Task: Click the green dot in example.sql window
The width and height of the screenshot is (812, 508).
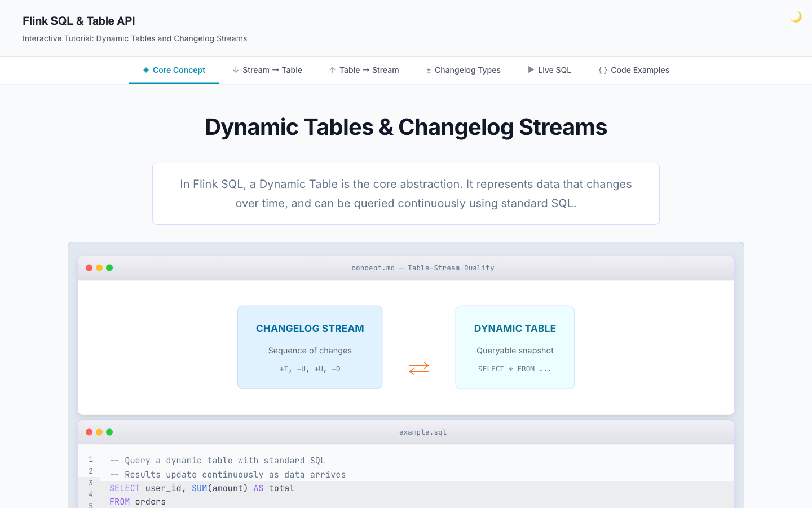Action: [x=109, y=432]
